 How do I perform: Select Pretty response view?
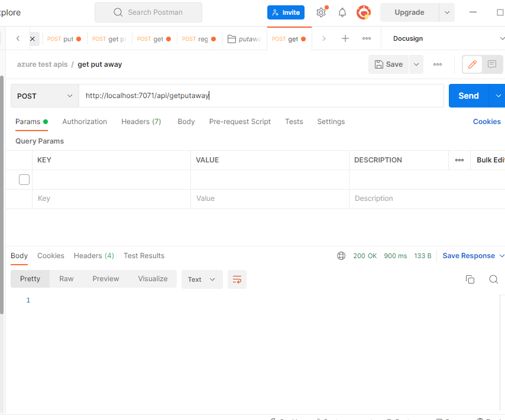click(x=30, y=279)
